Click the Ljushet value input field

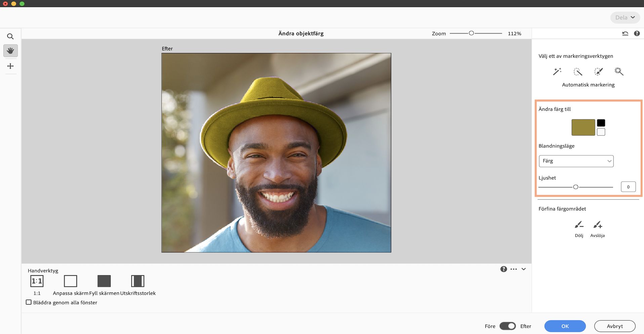coord(628,187)
